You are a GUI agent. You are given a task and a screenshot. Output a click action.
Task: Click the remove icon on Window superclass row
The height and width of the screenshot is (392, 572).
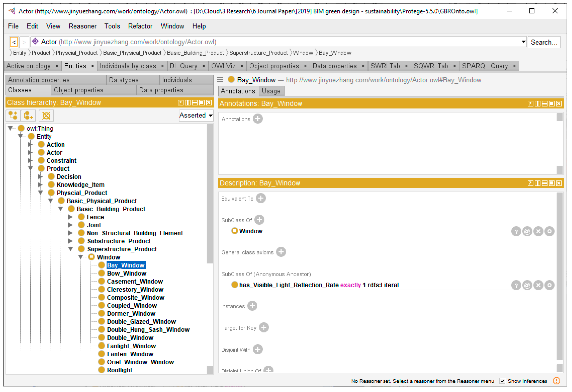point(538,231)
